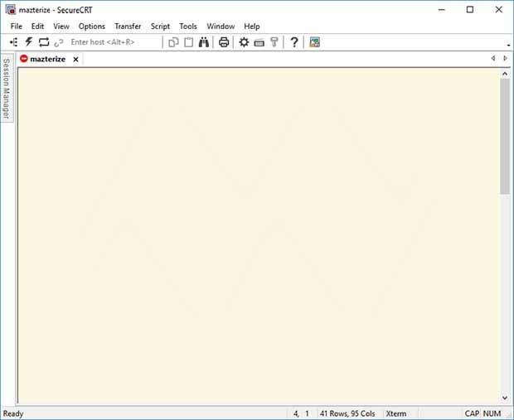The image size is (514, 420).
Task: Click the Print icon
Action: tap(224, 42)
